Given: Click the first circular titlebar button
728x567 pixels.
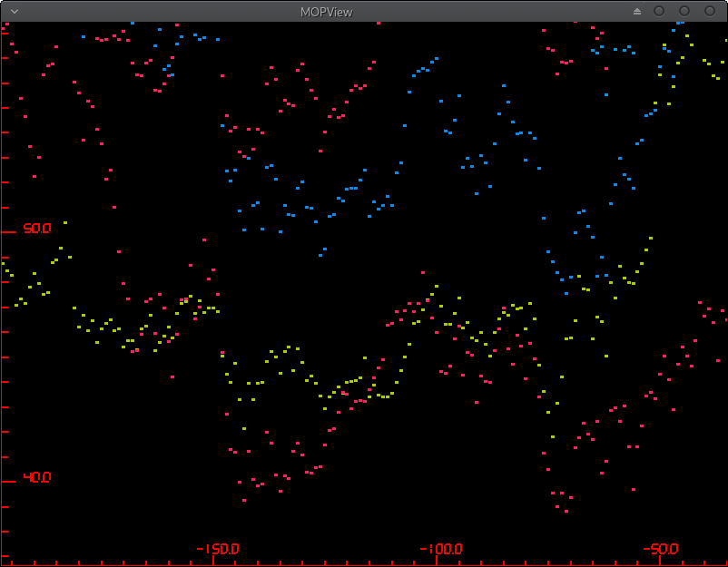Looking at the screenshot, I should tap(658, 11).
